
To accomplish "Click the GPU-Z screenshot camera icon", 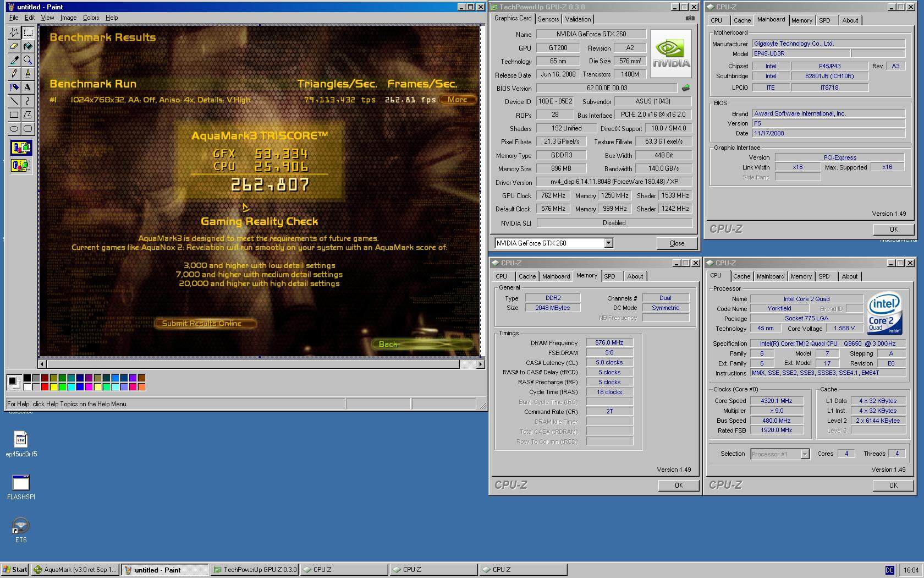I will (690, 18).
